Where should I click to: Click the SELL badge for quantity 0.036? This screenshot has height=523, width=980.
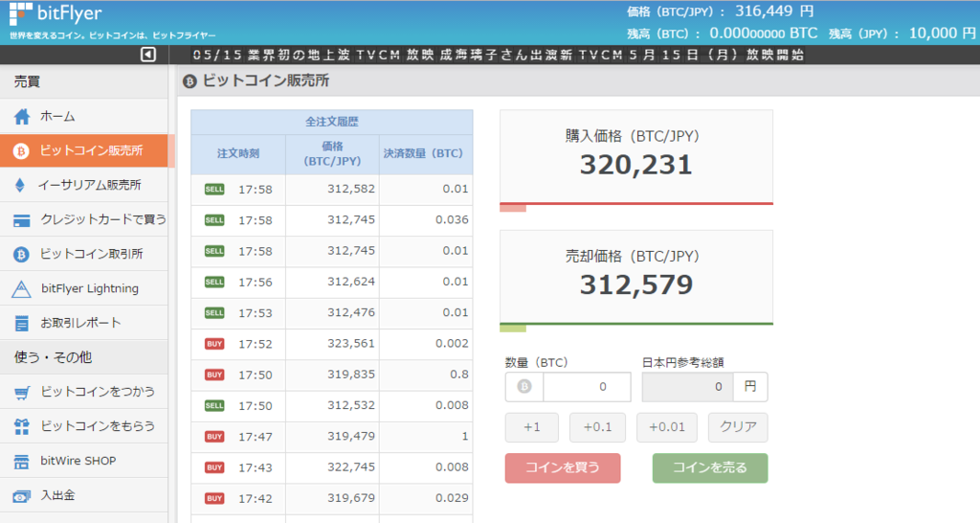(x=214, y=220)
